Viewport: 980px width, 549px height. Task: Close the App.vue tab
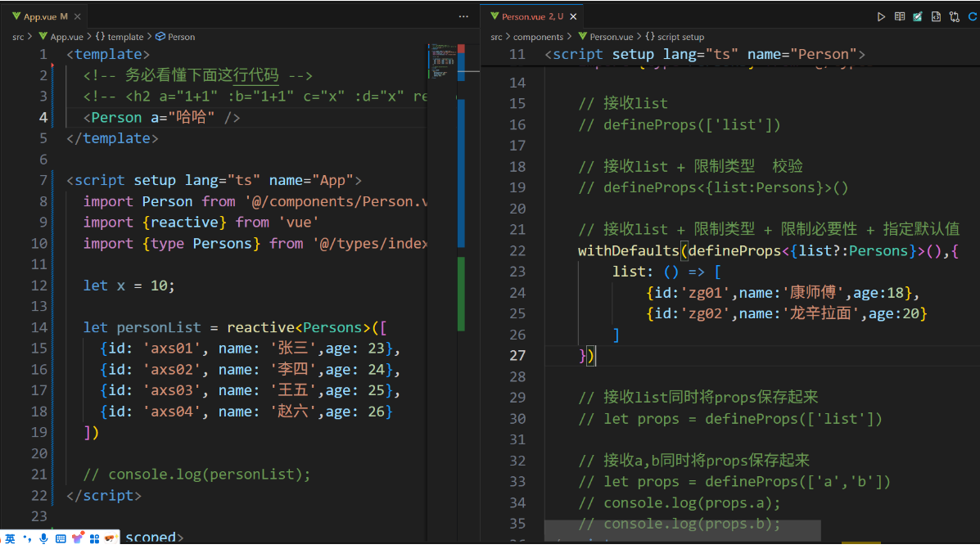pyautogui.click(x=78, y=17)
